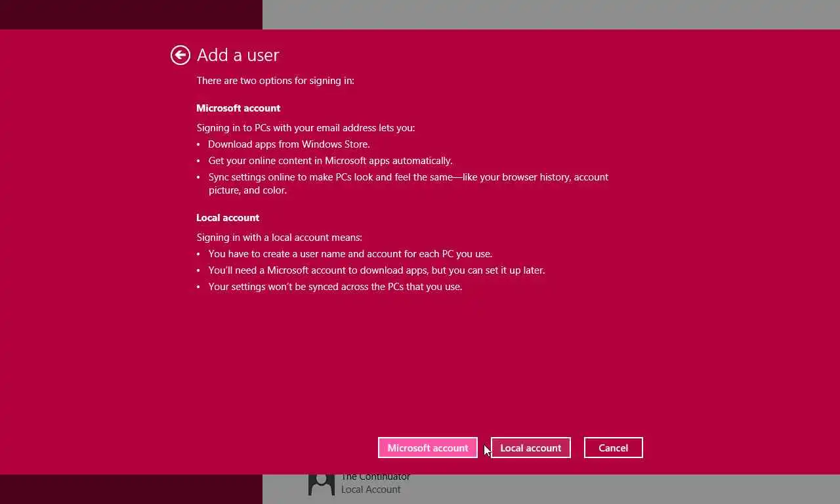
Task: Click "Download apps from Windows Store." line
Action: pyautogui.click(x=289, y=144)
